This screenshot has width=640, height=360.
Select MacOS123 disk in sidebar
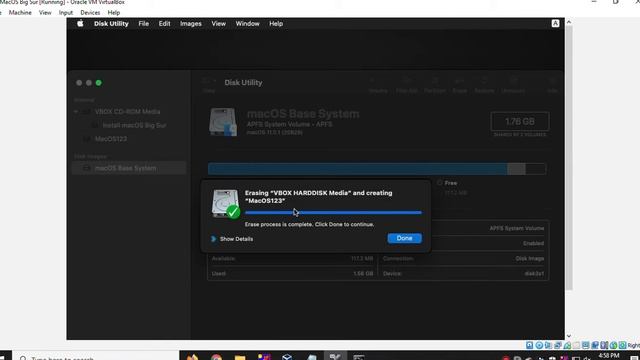coord(111,139)
